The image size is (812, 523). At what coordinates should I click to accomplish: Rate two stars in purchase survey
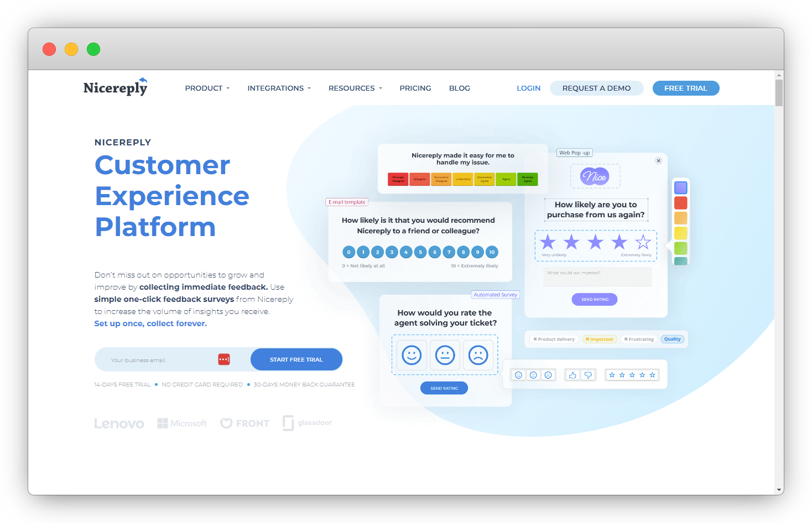click(x=571, y=242)
